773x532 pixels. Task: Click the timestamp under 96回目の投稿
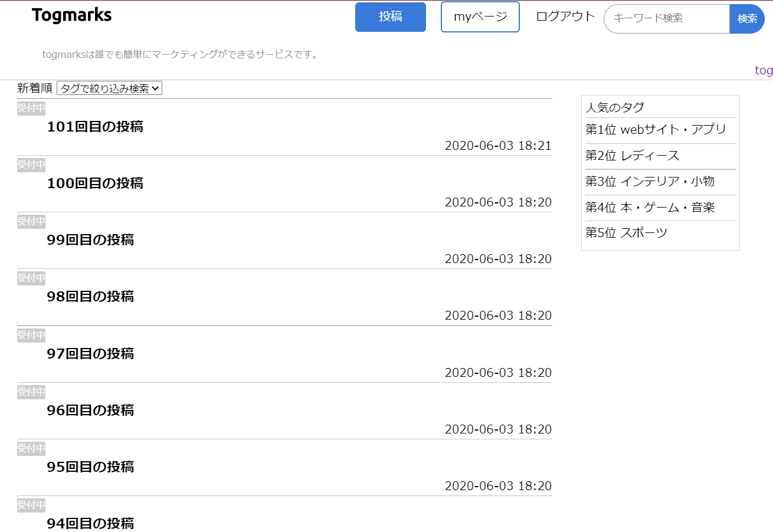click(498, 429)
